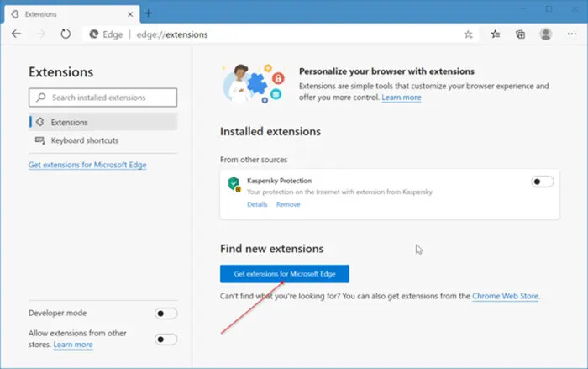Select the Extensions browser tab

click(72, 14)
